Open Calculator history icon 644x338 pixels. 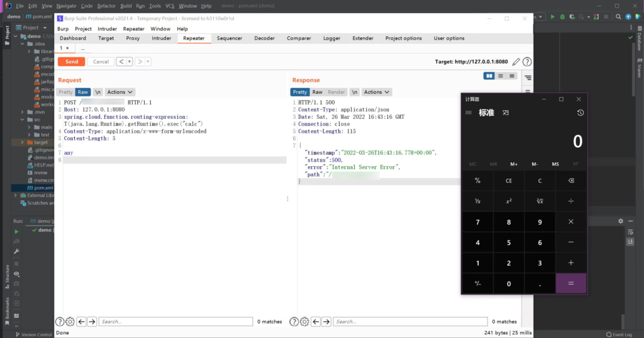[x=580, y=113]
